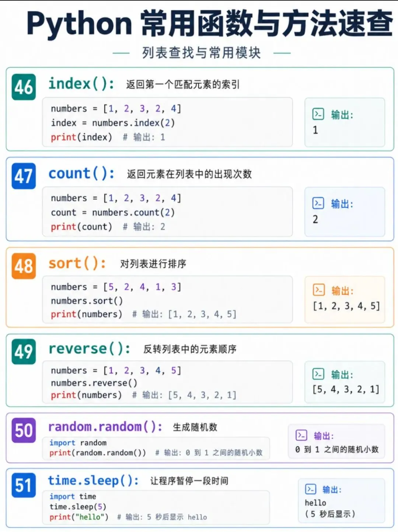Click the numbers.reverse() code line
Image resolution: width=398 pixels, height=532 pixels.
click(x=94, y=383)
